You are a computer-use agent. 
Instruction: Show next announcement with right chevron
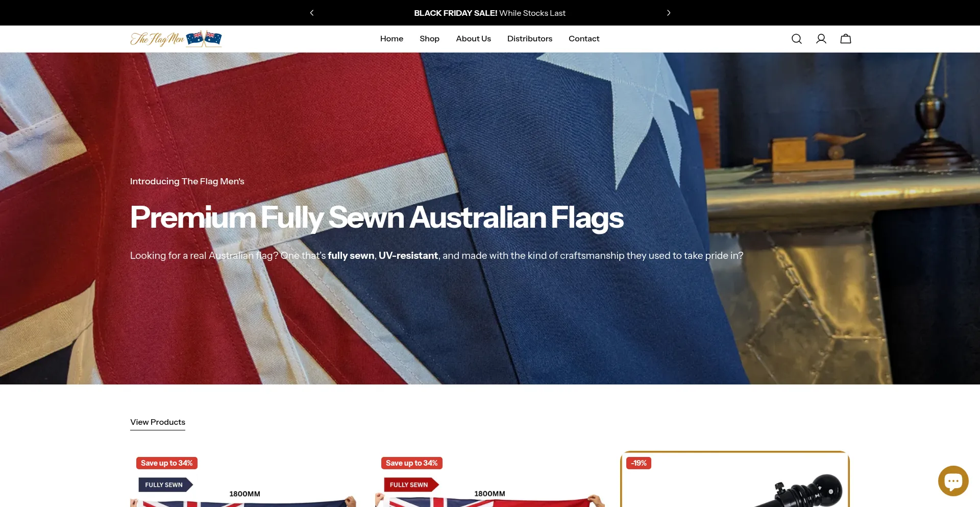click(x=668, y=13)
